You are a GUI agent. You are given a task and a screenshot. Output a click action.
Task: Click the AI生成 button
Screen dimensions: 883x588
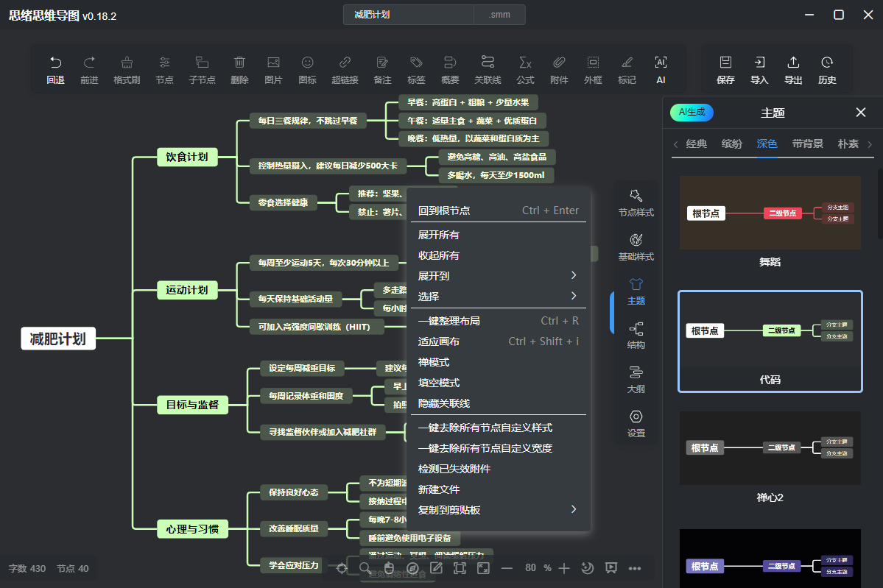tap(692, 112)
